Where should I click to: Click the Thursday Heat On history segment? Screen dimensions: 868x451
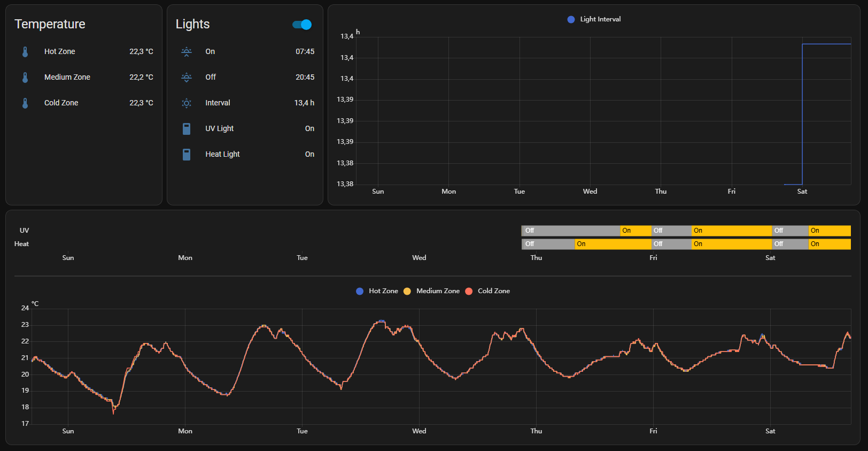(x=613, y=244)
